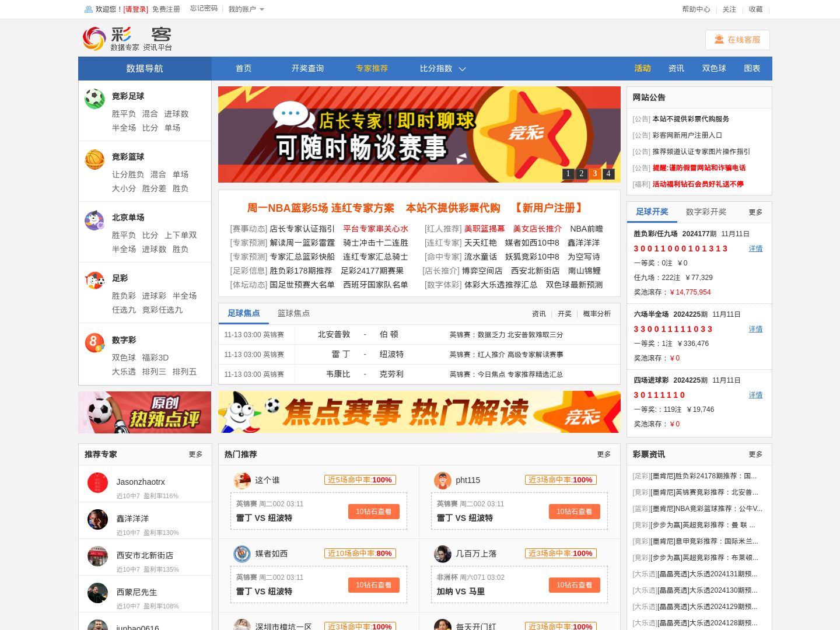Click 大乐透 under 数字彩

click(124, 372)
